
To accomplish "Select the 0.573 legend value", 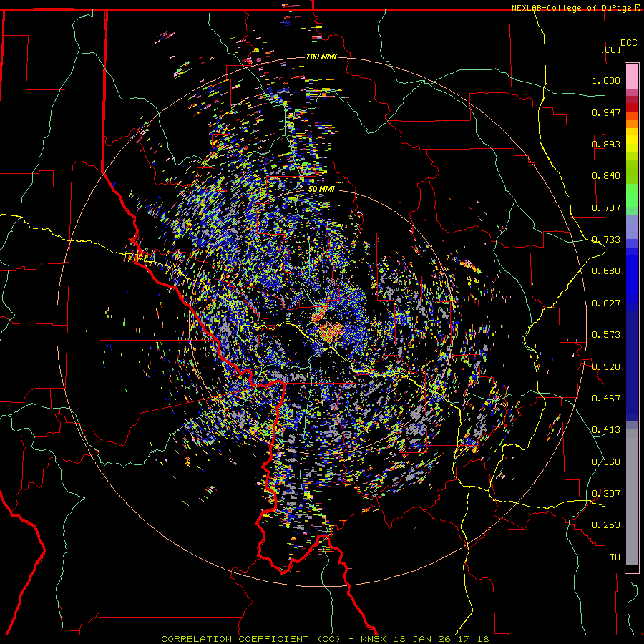I will click(606, 335).
